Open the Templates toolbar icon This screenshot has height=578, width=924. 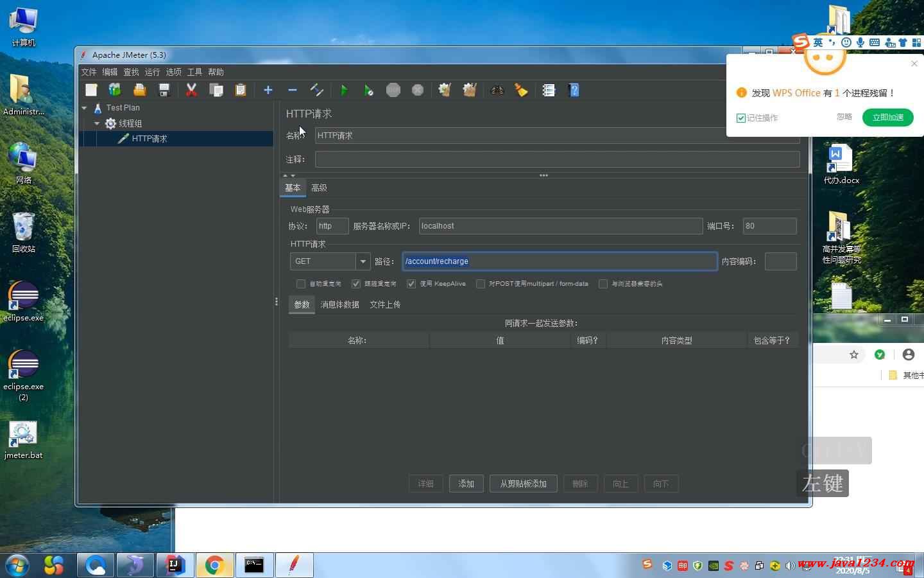point(115,91)
